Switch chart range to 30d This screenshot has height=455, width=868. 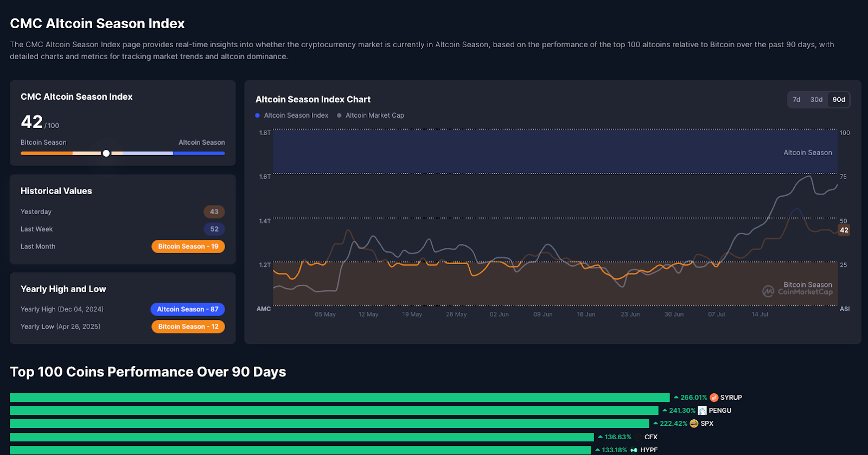816,100
